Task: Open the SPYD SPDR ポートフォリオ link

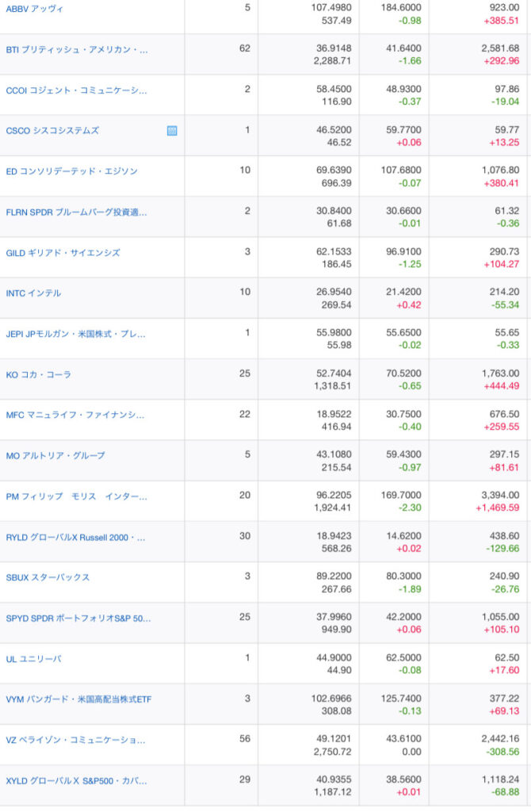Action: 78,619
